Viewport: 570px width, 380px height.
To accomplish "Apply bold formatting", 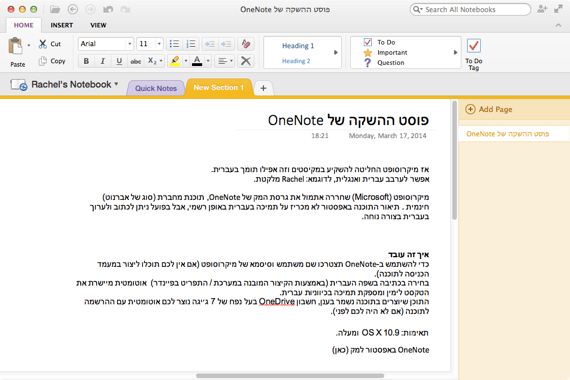I will 86,61.
